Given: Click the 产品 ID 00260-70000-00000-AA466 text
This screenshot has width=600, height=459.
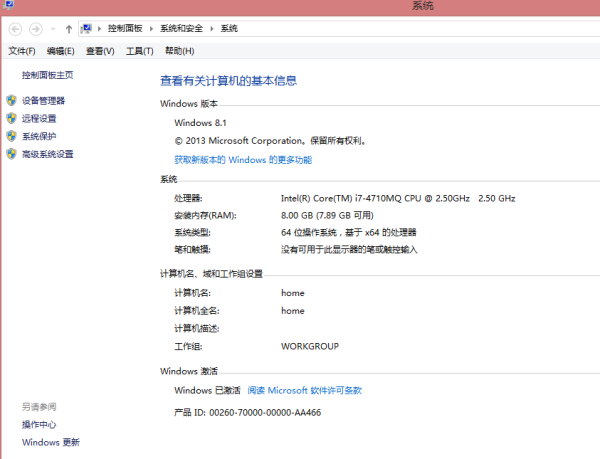Looking at the screenshot, I should tap(248, 413).
